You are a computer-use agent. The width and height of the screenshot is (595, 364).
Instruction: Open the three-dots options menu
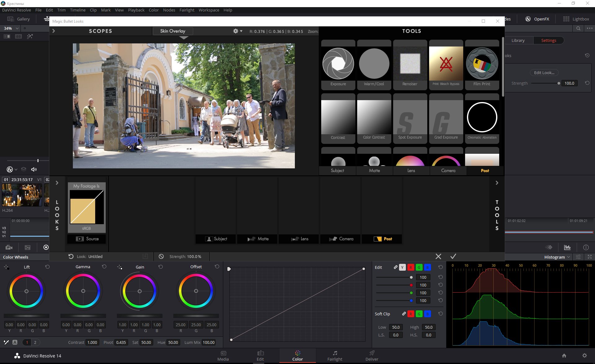click(x=590, y=28)
